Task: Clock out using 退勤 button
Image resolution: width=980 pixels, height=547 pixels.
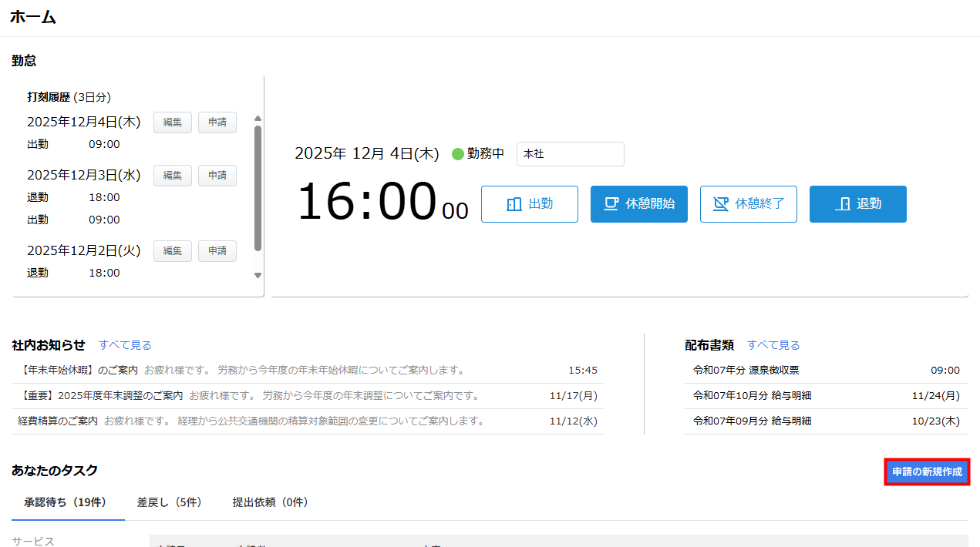Action: tap(857, 204)
